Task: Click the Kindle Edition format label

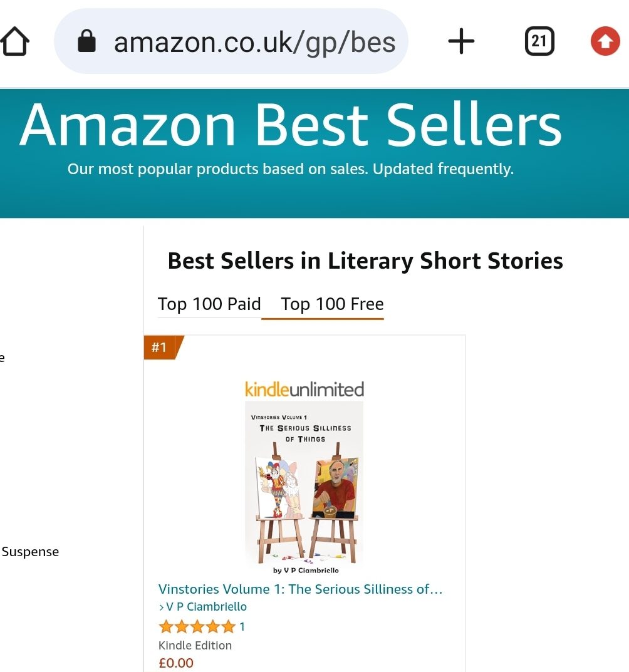Action: [x=195, y=645]
